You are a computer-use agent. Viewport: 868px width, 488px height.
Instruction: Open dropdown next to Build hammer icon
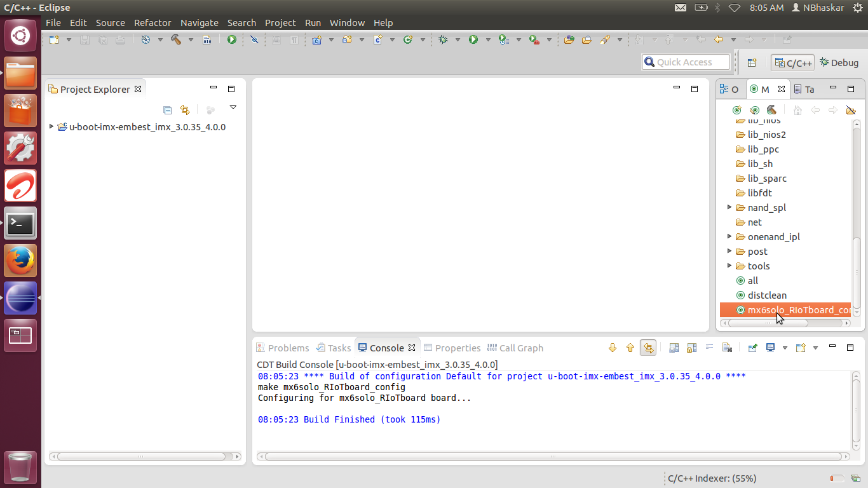point(191,39)
